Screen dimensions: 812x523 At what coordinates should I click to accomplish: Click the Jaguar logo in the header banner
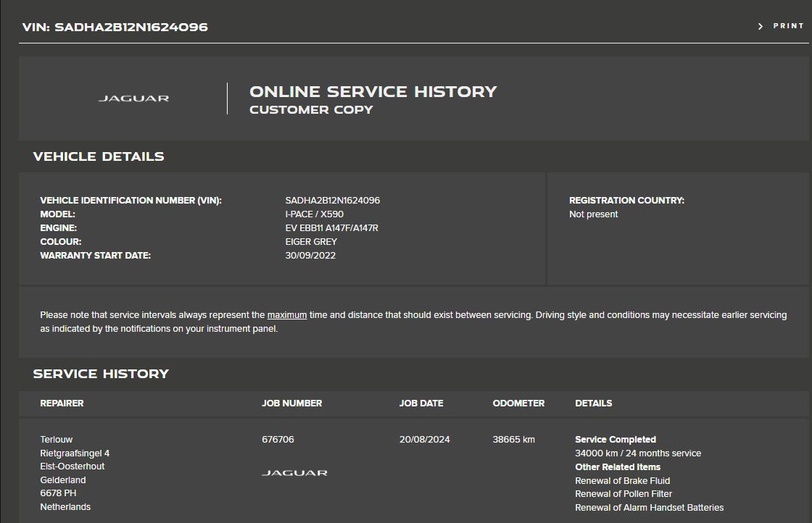[133, 99]
